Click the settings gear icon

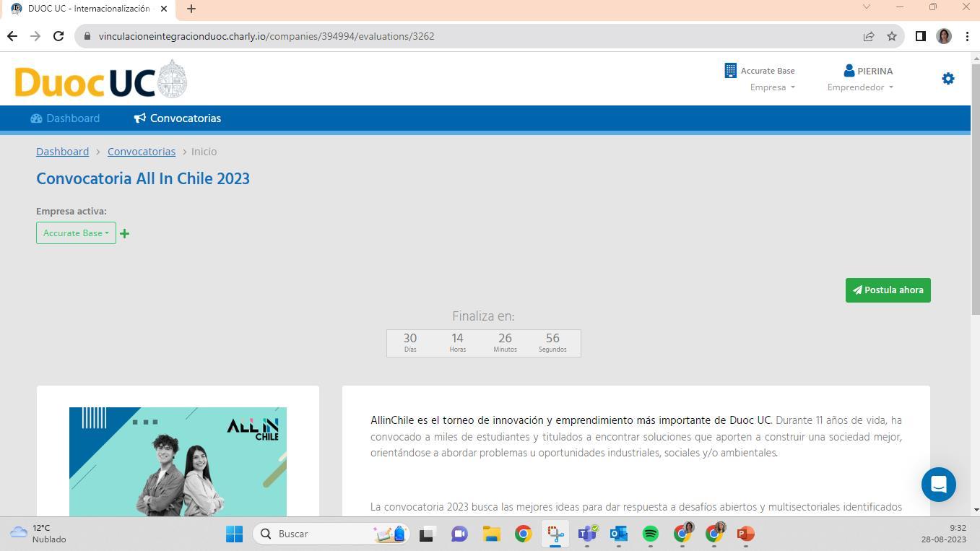(x=948, y=79)
